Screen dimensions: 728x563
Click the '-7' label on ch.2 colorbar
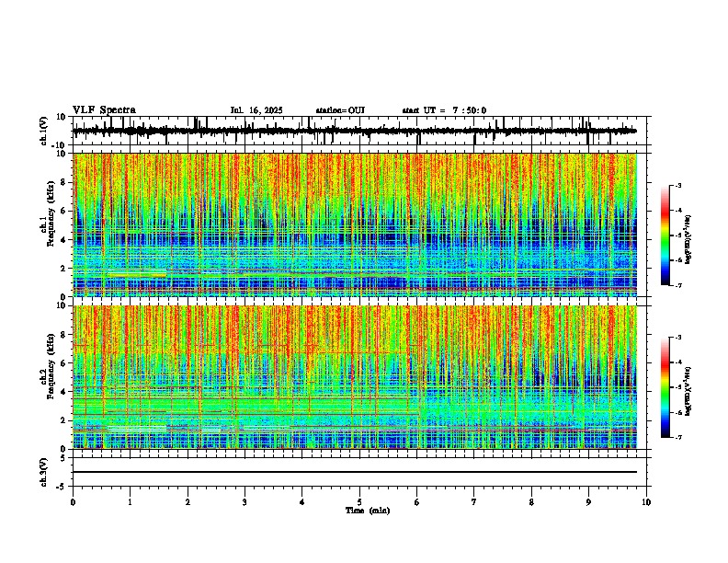677,437
